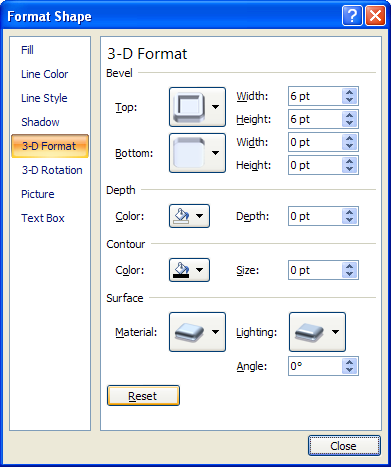Increase the Bottom bevel Height value
391x467 pixels.
click(x=349, y=161)
